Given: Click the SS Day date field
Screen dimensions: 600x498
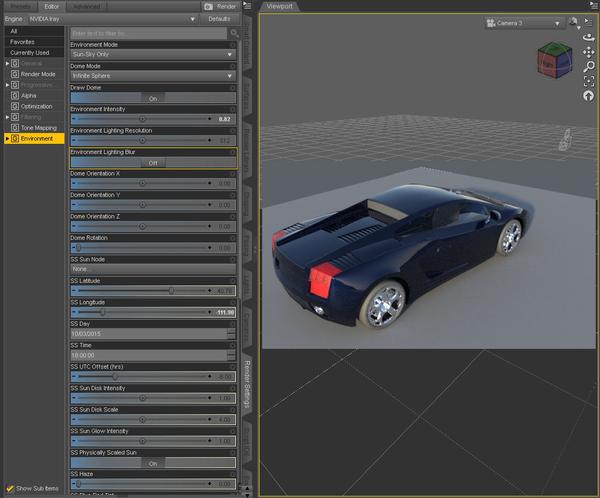Looking at the screenshot, I should tap(149, 334).
